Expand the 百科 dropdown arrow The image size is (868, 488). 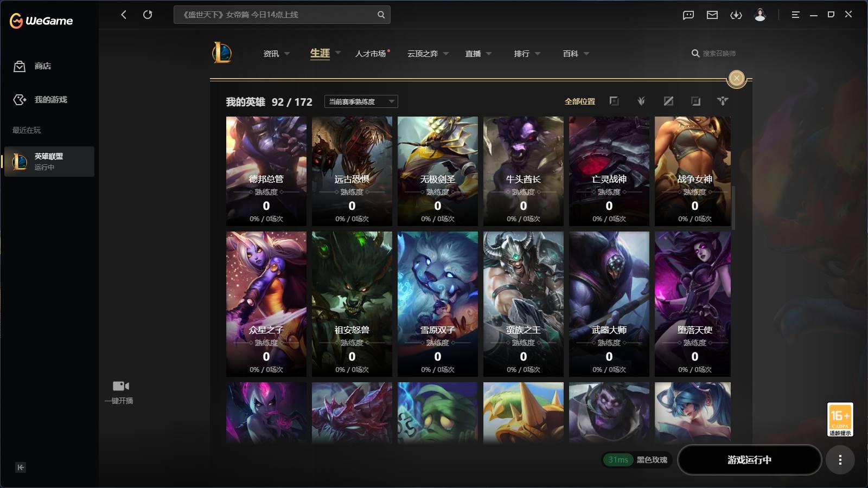click(586, 54)
